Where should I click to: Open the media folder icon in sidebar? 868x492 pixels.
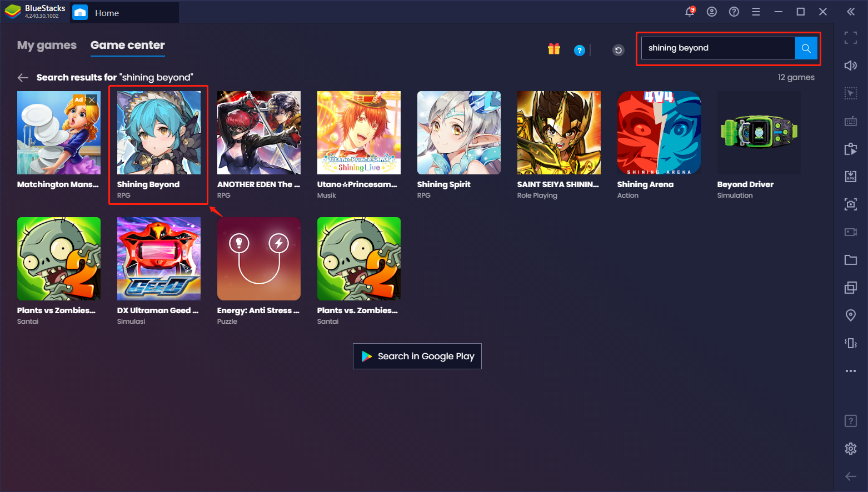(x=851, y=260)
